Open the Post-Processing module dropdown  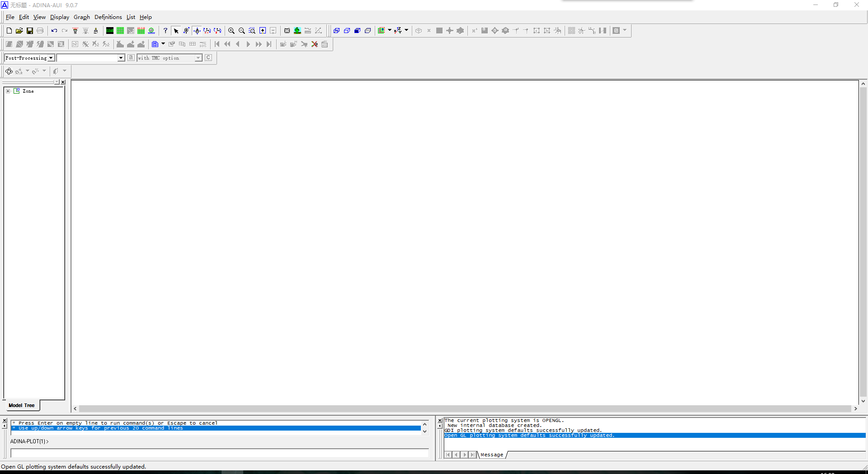click(x=51, y=58)
